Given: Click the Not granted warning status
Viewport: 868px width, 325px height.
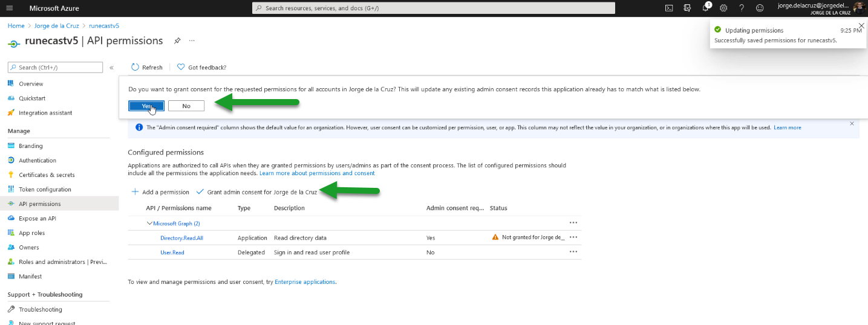Looking at the screenshot, I should [x=529, y=237].
